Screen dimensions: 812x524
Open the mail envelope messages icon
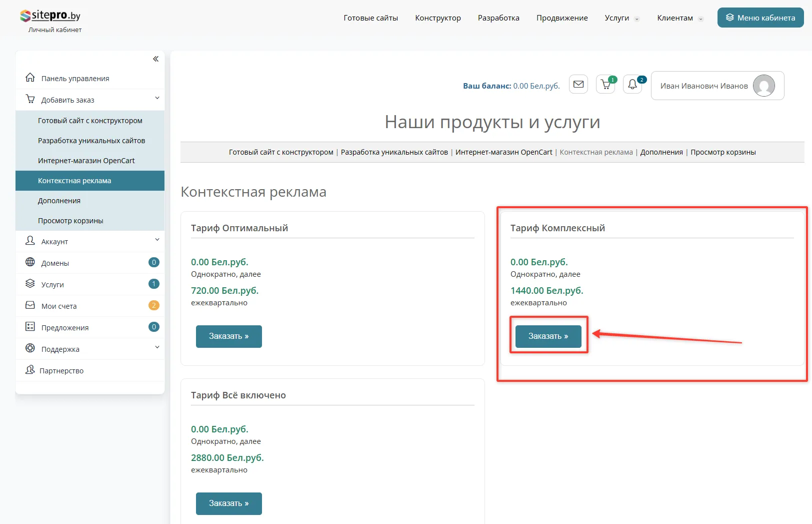coord(578,85)
